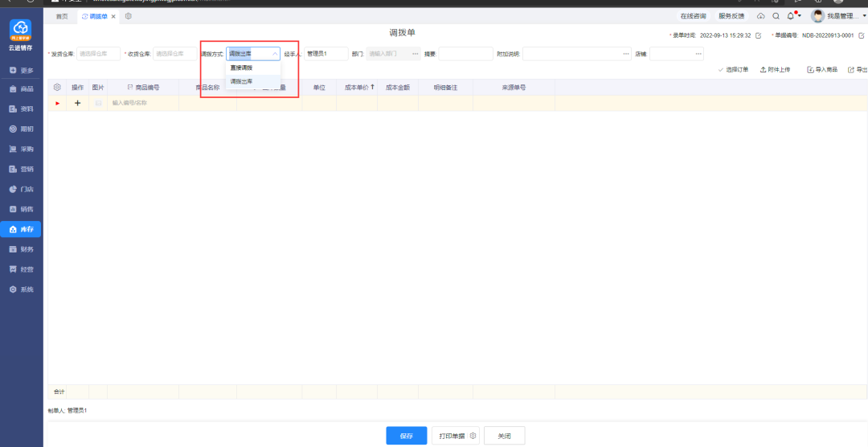Click the print settings gear icon

pyautogui.click(x=473, y=436)
